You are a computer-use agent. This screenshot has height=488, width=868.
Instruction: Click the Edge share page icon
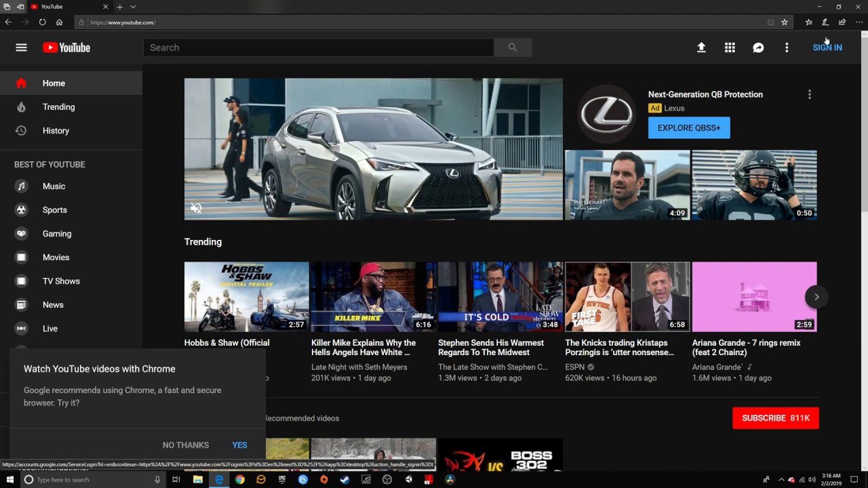[x=842, y=22]
